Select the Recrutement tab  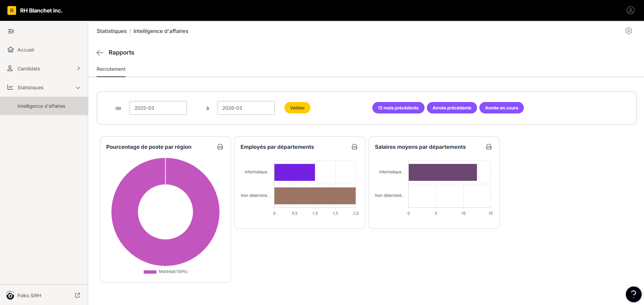[111, 69]
